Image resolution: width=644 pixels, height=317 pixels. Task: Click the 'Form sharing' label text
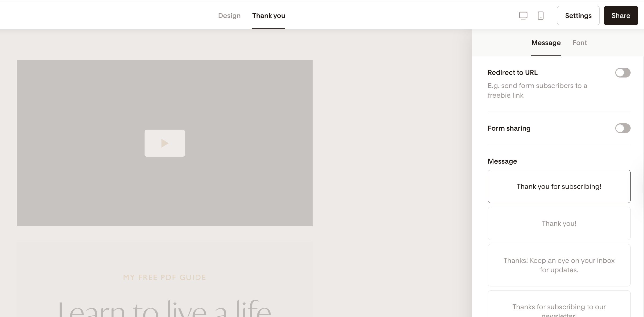[x=509, y=128]
